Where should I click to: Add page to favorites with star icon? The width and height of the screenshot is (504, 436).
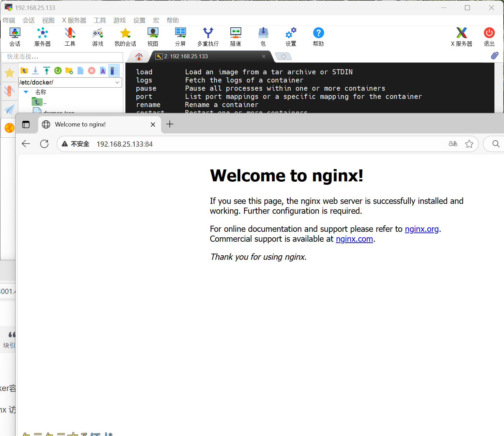pos(469,144)
